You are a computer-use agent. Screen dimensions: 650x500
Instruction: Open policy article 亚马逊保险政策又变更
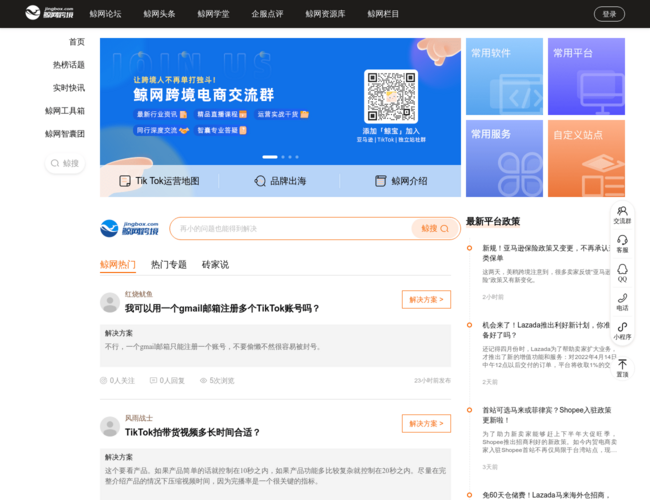click(x=546, y=253)
